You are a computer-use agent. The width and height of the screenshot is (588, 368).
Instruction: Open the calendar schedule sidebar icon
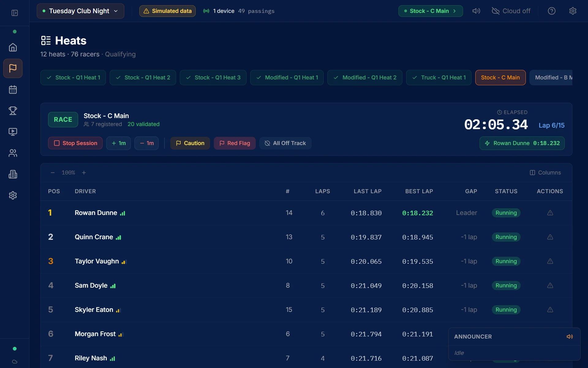pyautogui.click(x=13, y=90)
